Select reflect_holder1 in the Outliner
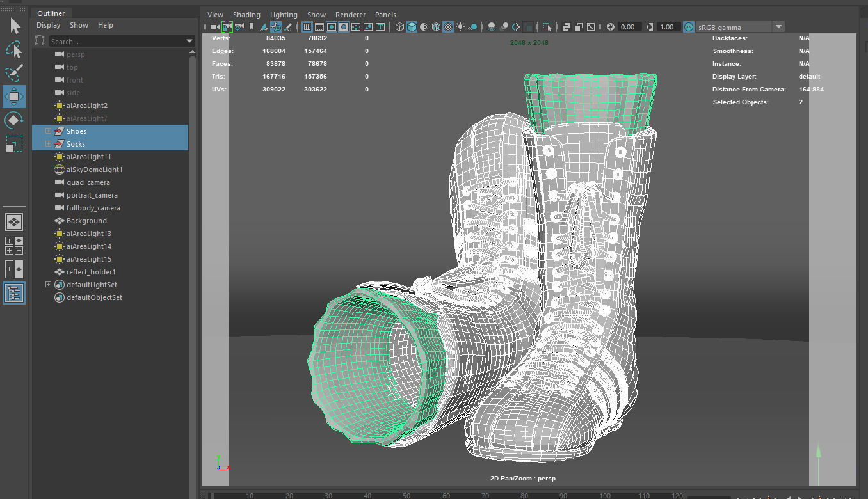 [x=91, y=272]
